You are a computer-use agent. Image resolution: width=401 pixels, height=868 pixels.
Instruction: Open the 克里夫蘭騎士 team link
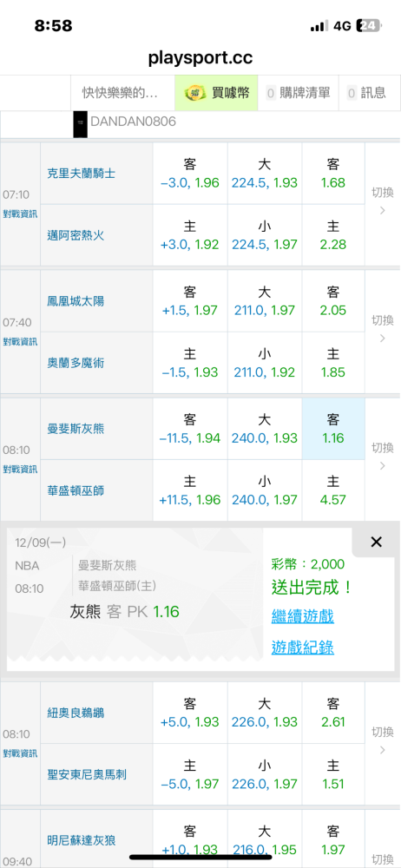82,174
